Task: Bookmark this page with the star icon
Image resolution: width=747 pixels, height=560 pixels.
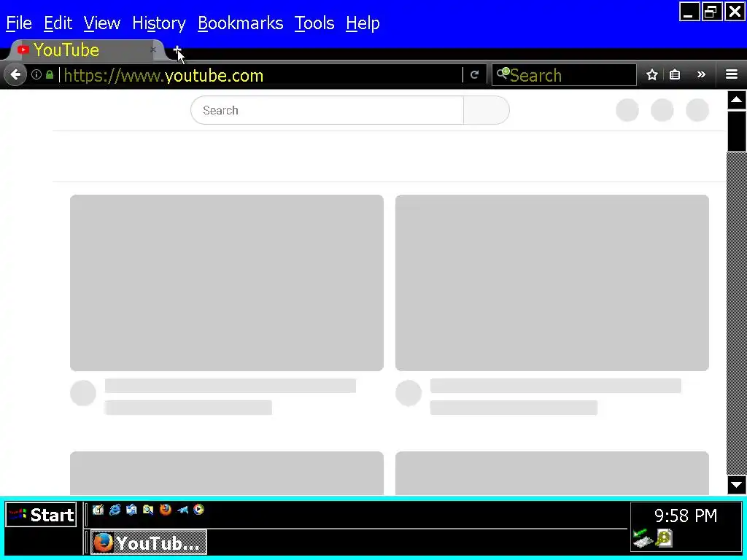Action: 651,75
